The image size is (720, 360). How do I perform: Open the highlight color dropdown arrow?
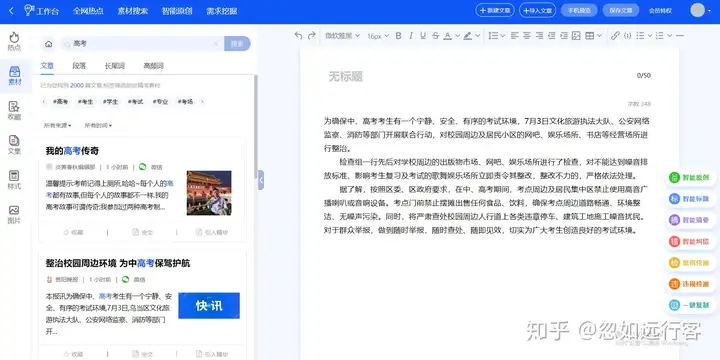(478, 35)
